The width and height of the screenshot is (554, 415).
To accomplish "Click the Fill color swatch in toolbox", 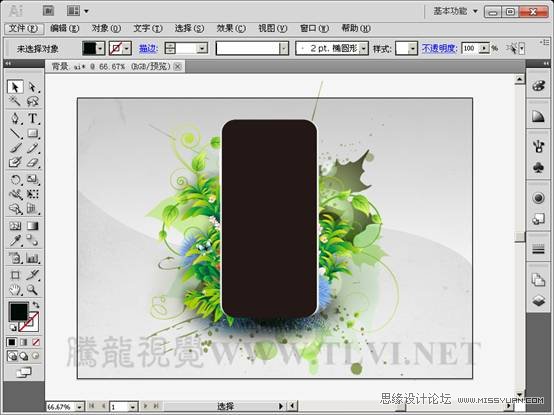I will 18,312.
